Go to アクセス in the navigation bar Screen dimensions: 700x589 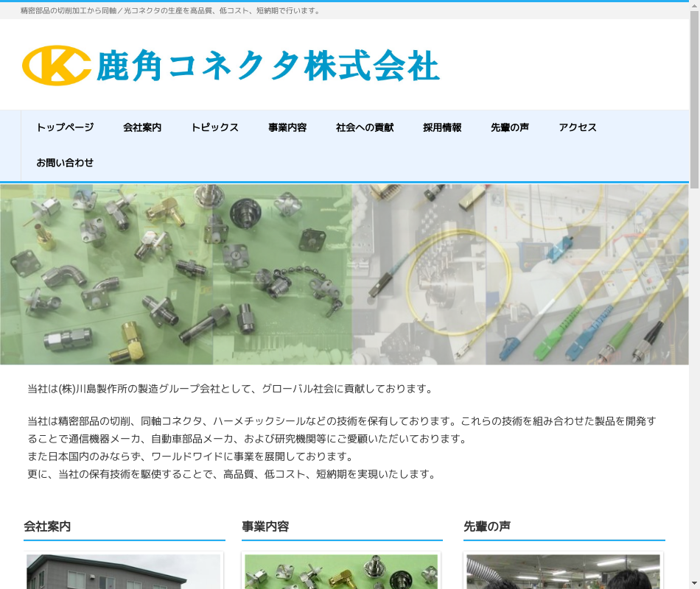[578, 127]
